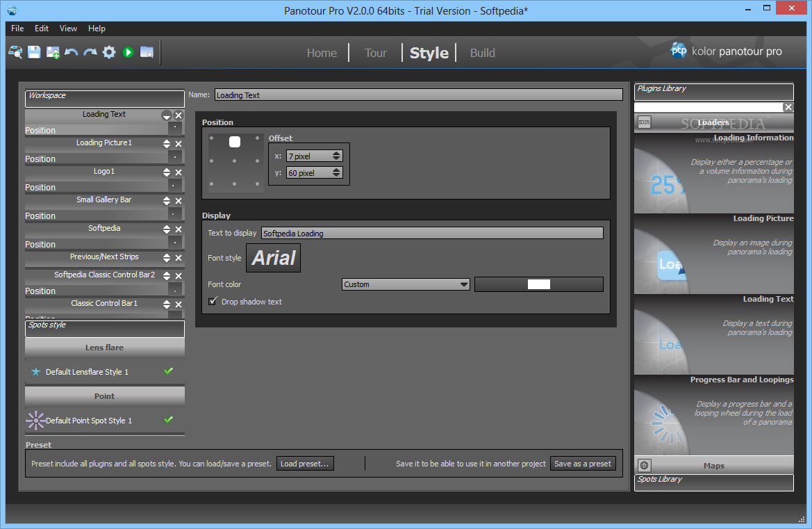Adjust the x offset spinner arrows

click(x=337, y=156)
